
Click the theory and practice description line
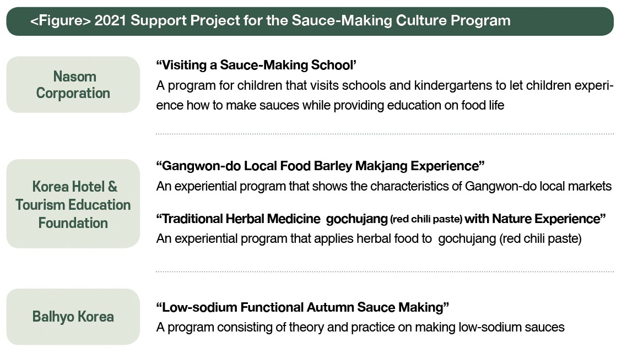coord(360,327)
